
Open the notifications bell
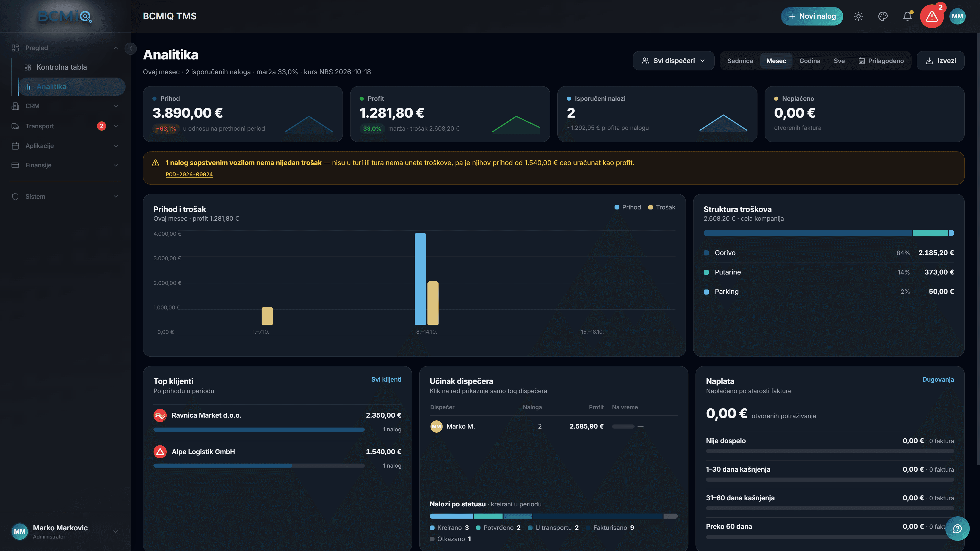pos(907,16)
